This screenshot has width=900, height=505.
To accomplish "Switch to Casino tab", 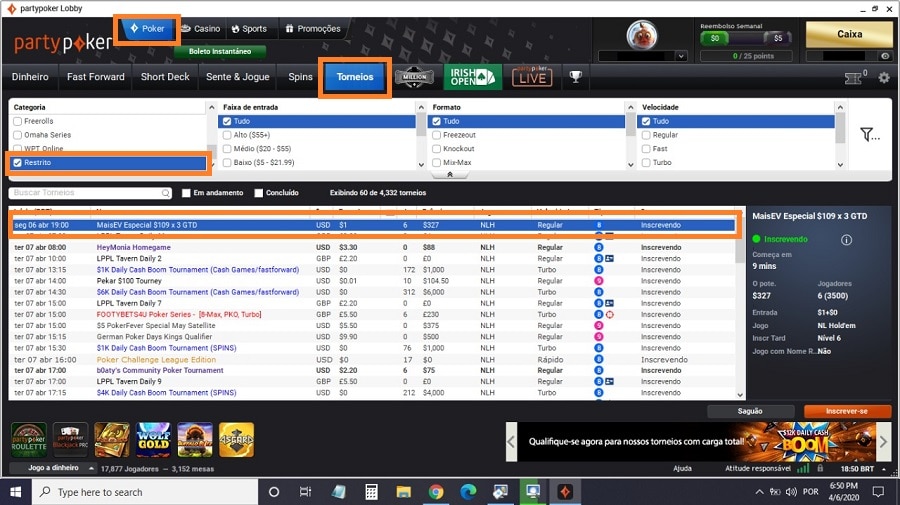I will tap(201, 29).
